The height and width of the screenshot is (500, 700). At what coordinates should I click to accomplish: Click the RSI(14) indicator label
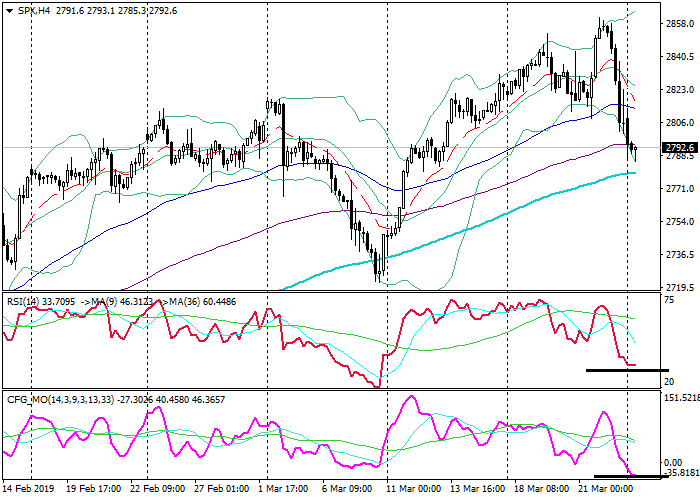tap(22, 298)
